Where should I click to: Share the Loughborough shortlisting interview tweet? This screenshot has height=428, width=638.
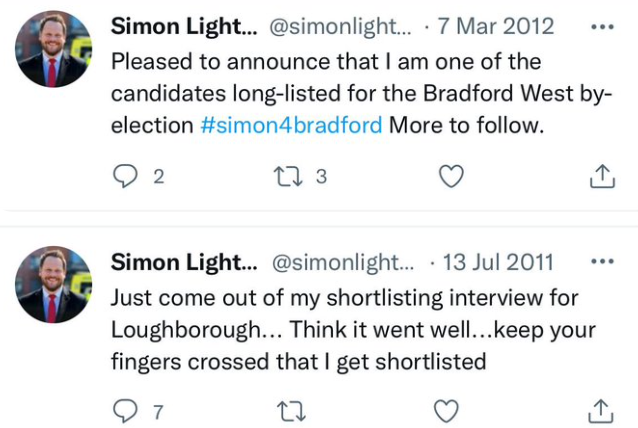(x=601, y=410)
